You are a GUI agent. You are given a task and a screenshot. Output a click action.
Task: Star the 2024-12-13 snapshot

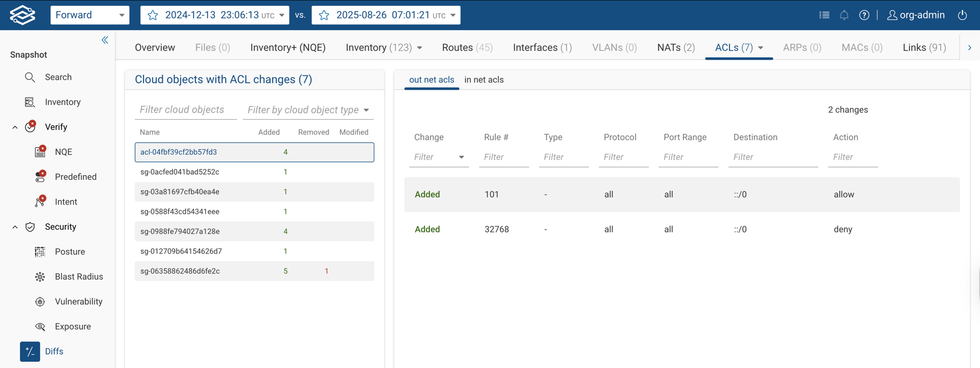coord(153,15)
